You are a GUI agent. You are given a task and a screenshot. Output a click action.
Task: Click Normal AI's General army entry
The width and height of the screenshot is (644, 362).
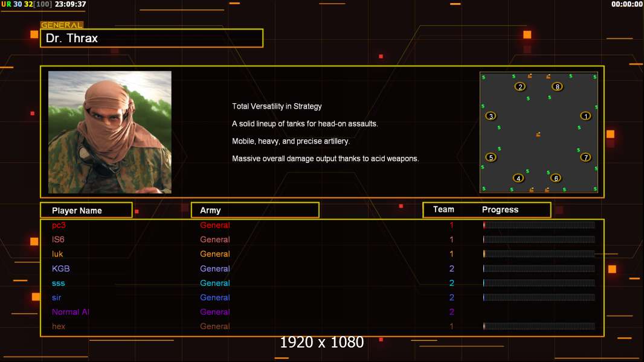[x=215, y=312]
